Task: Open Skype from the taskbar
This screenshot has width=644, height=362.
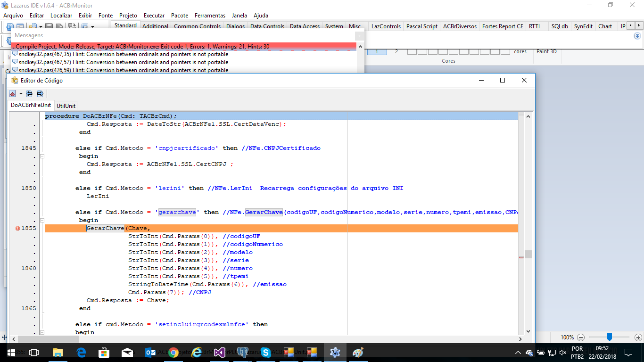Action: [266, 352]
